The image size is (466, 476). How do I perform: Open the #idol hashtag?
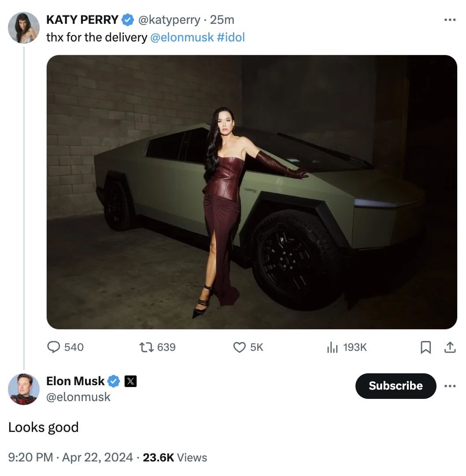[x=231, y=37]
